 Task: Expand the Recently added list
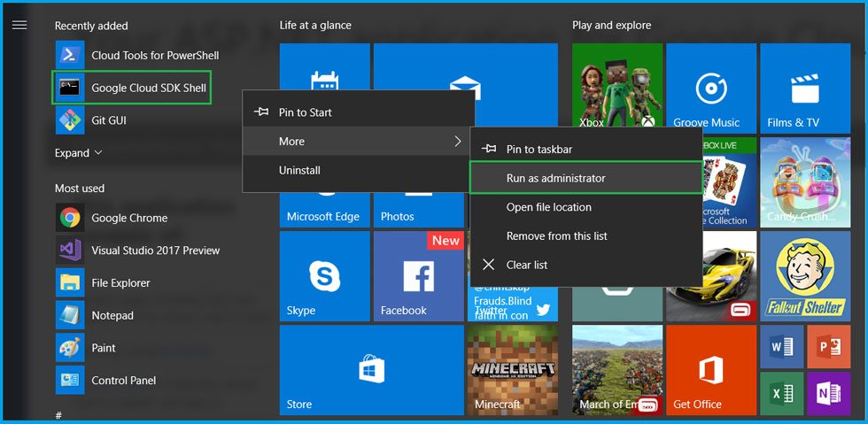79,153
